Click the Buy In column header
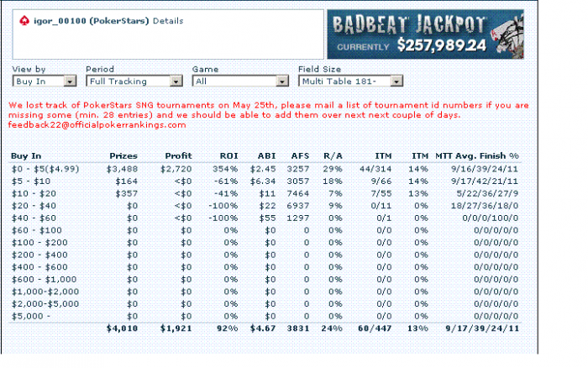 coord(26,156)
